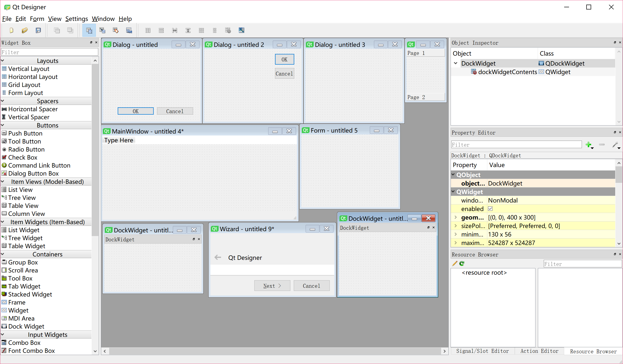Click the Lay Out in Grid icon
This screenshot has width=623, height=364.
(201, 30)
